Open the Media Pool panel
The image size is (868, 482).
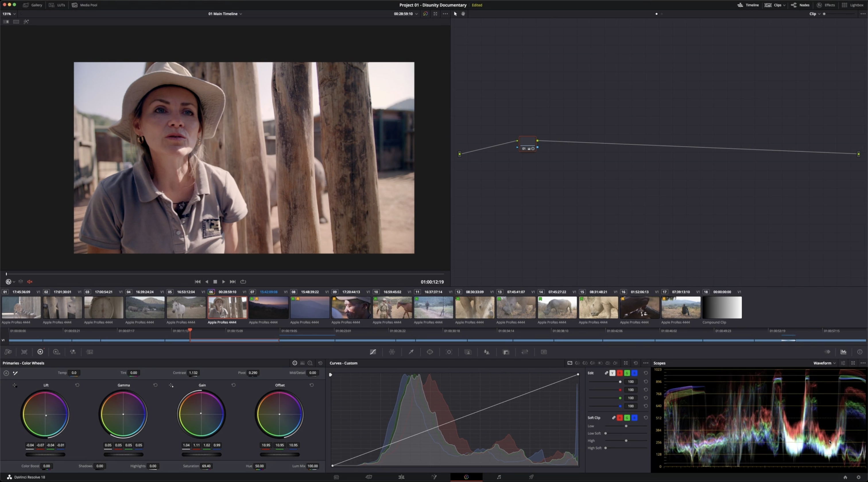click(x=85, y=5)
